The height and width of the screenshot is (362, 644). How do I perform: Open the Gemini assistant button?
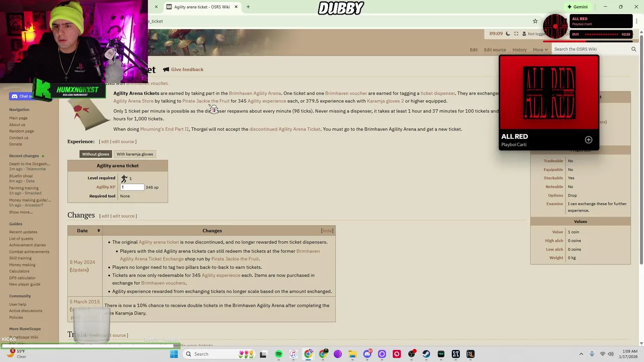pyautogui.click(x=577, y=7)
